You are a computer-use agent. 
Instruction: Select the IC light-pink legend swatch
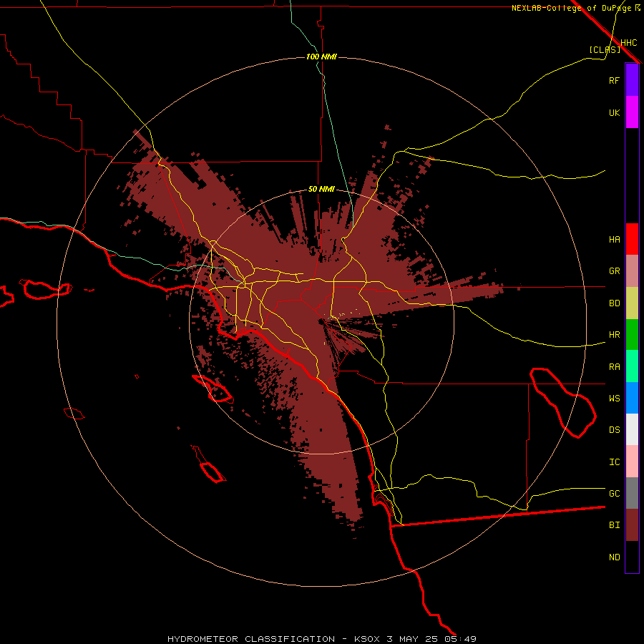click(632, 462)
